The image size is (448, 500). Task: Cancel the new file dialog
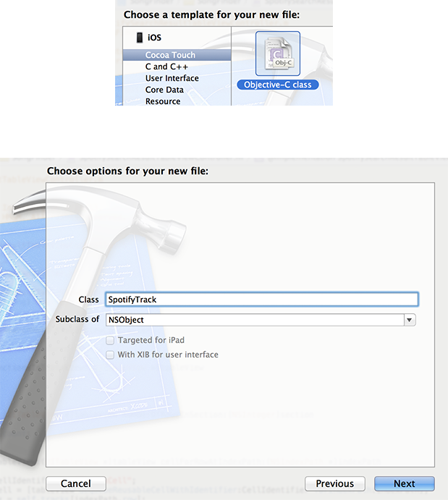click(x=76, y=484)
